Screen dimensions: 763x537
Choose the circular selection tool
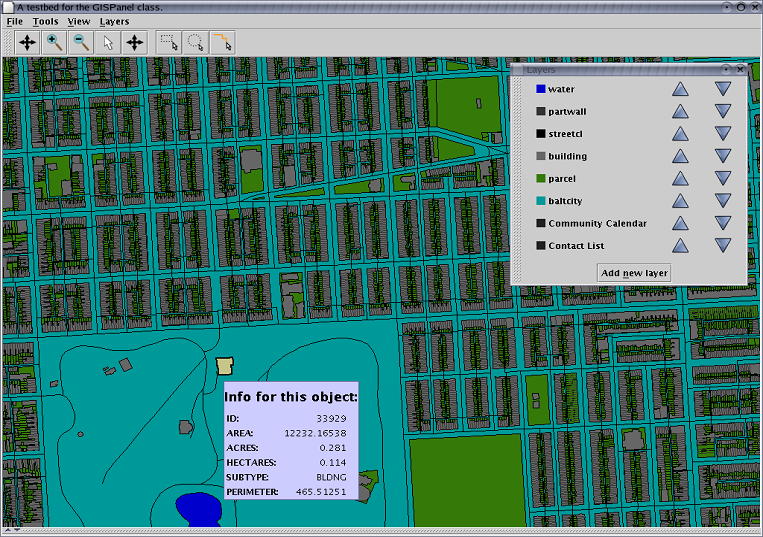click(x=196, y=42)
